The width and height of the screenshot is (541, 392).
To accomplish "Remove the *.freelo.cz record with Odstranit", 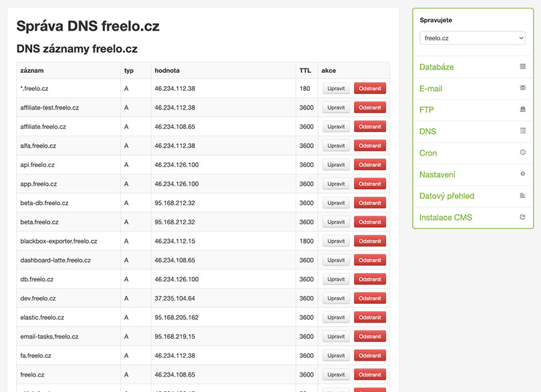I will pos(370,88).
